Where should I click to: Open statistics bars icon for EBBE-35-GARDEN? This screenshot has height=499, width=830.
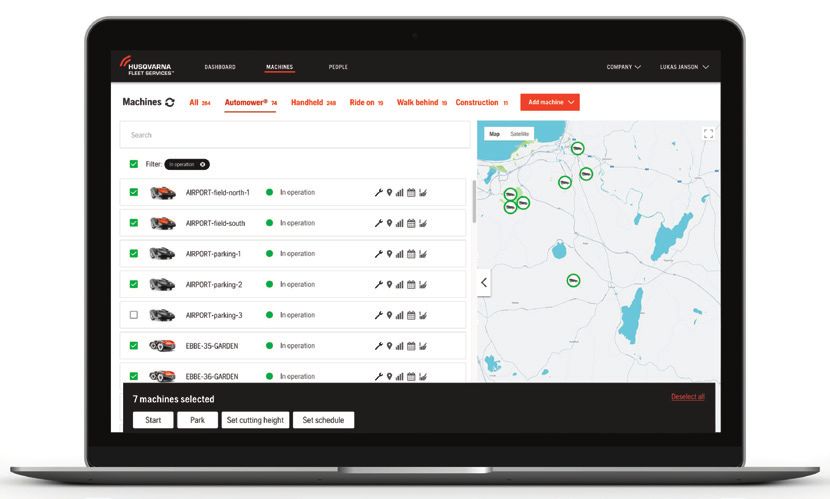coord(400,346)
